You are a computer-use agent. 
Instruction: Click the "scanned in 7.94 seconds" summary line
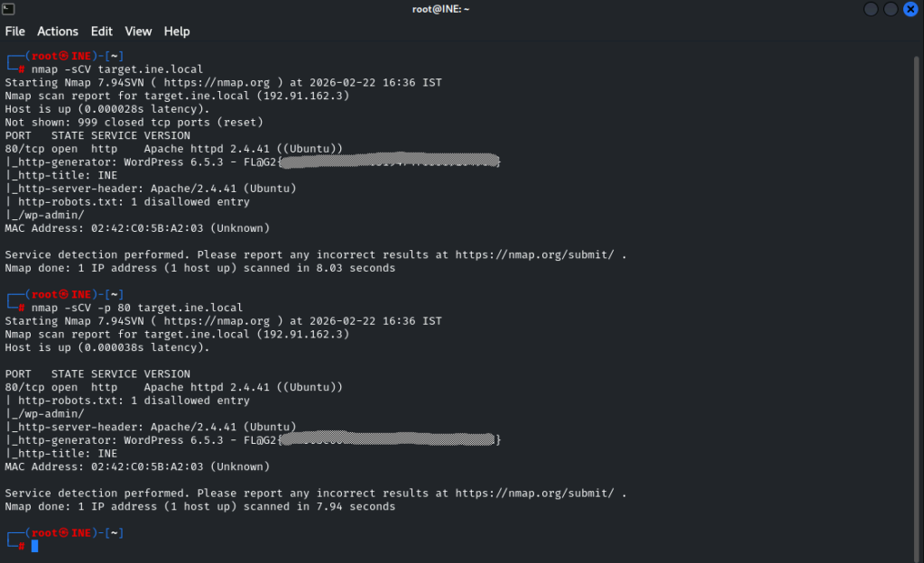coord(199,507)
